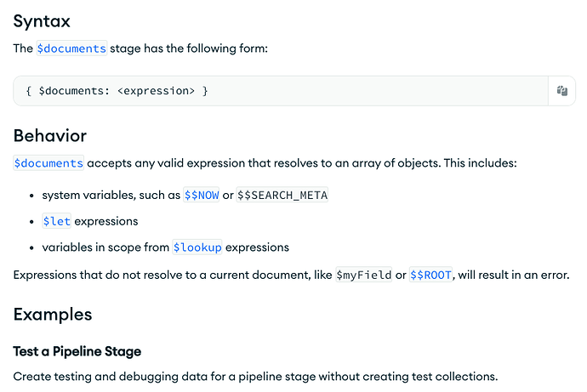Screen dimensions: 587x392
Task: Click the 'system variables, such as' bullet text
Action: tap(111, 195)
